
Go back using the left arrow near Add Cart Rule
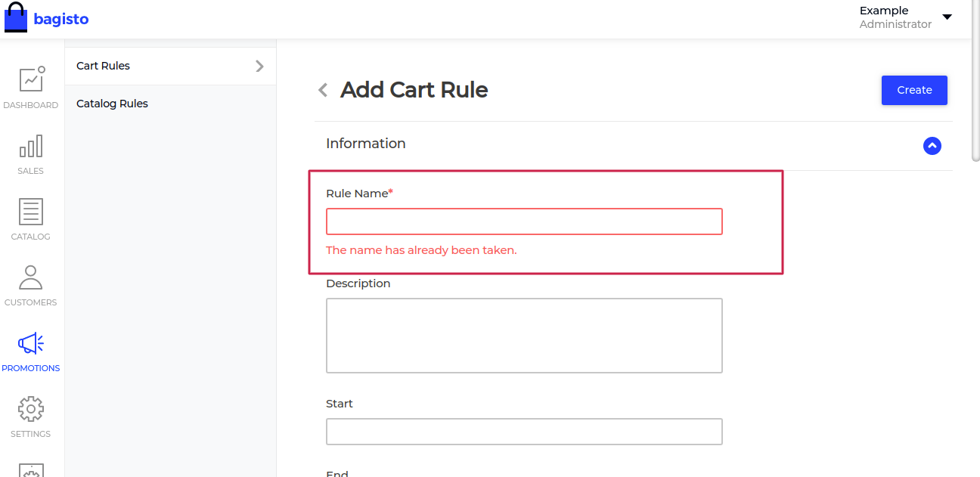click(x=322, y=89)
